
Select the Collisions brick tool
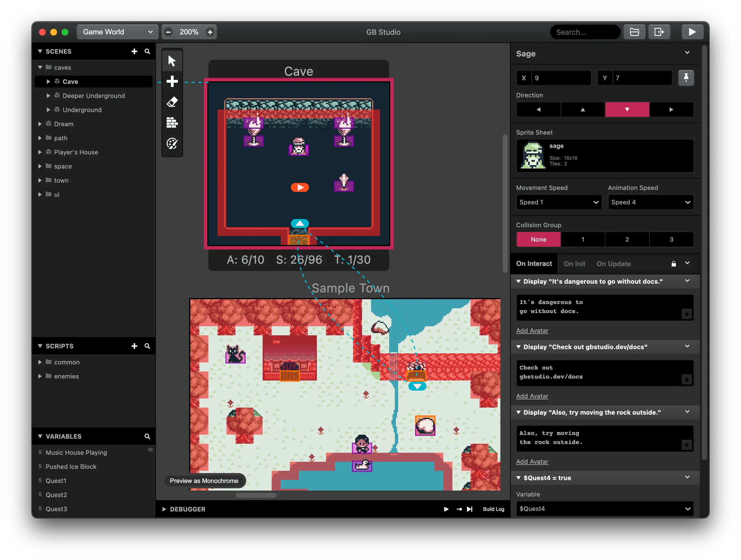click(x=172, y=123)
